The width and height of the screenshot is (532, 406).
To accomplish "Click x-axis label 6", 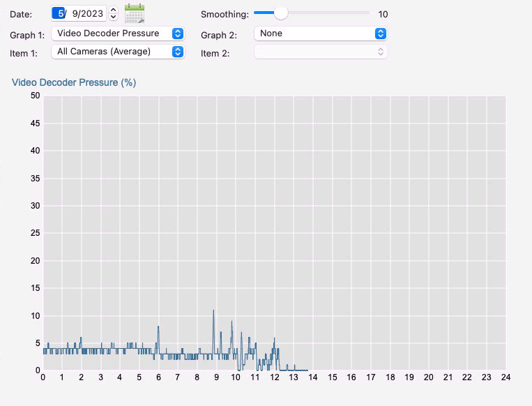I will [158, 377].
